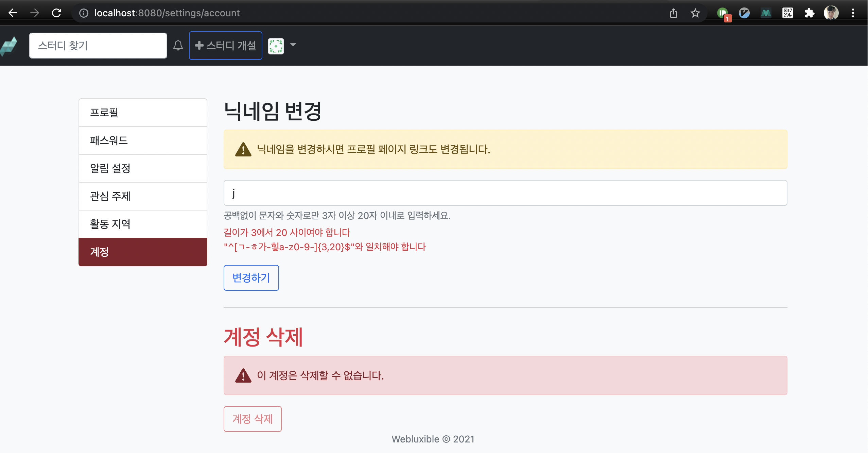The width and height of the screenshot is (868, 453).
Task: Open the user avatar identicon menu
Action: pyautogui.click(x=276, y=46)
